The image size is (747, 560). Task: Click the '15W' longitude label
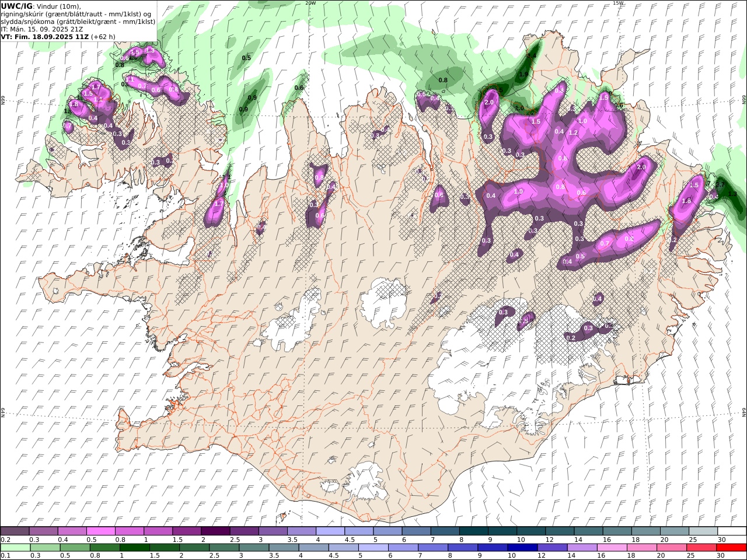(x=618, y=3)
